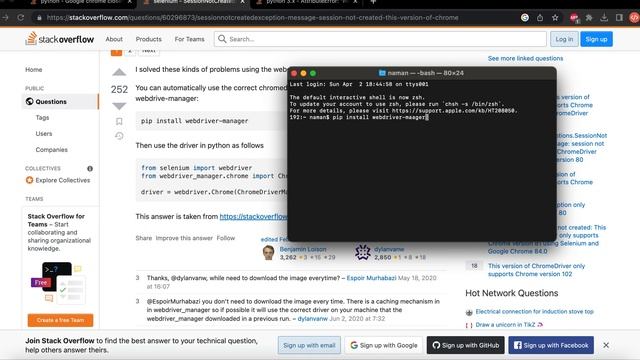The image size is (640, 360).
Task: Open the Google icon in address bar
Action: [x=525, y=18]
